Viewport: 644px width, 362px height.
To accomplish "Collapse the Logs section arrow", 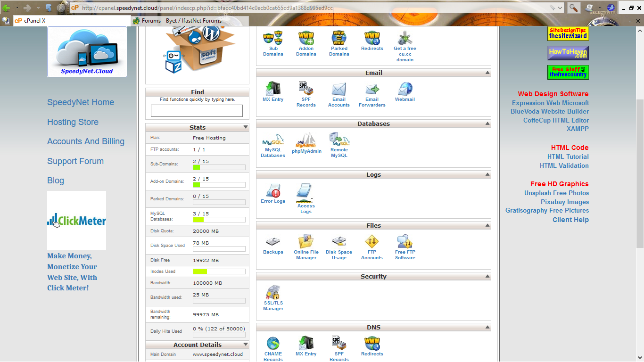I will point(487,174).
